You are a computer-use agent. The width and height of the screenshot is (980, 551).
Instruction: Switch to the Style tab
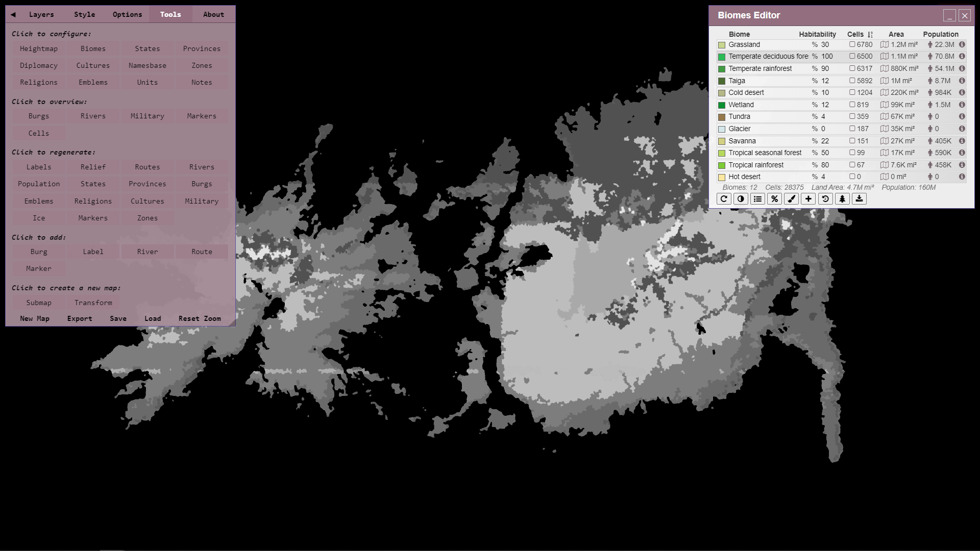pos(84,14)
